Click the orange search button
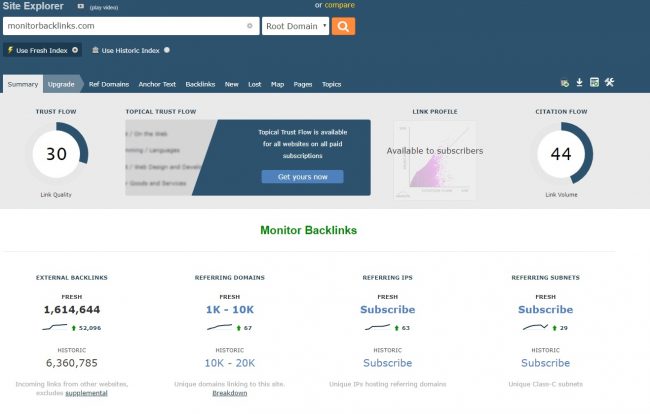The height and width of the screenshot is (414, 650). click(343, 26)
